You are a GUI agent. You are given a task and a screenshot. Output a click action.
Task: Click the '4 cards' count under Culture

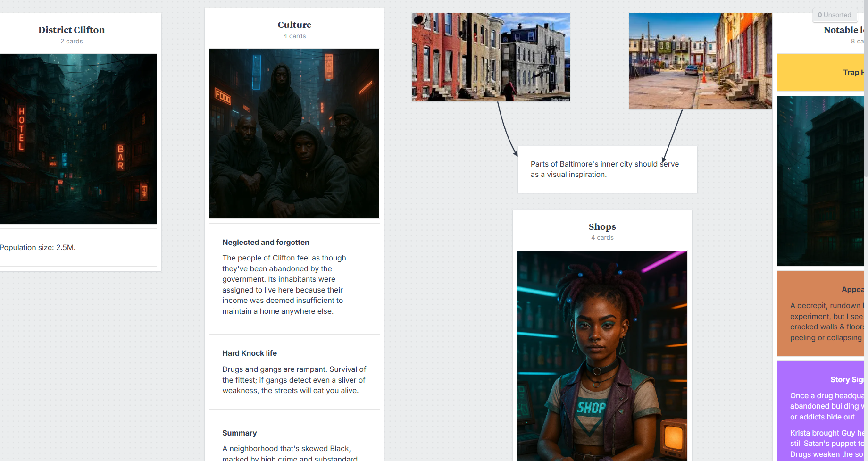[294, 36]
